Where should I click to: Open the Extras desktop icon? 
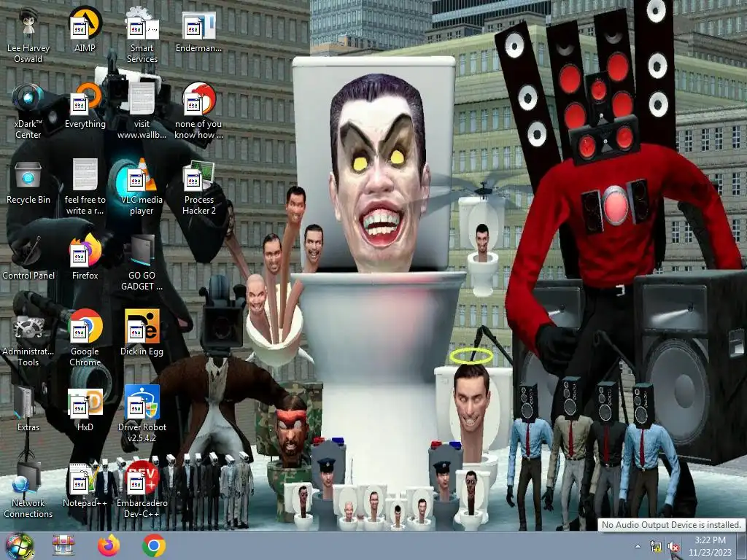pos(28,409)
